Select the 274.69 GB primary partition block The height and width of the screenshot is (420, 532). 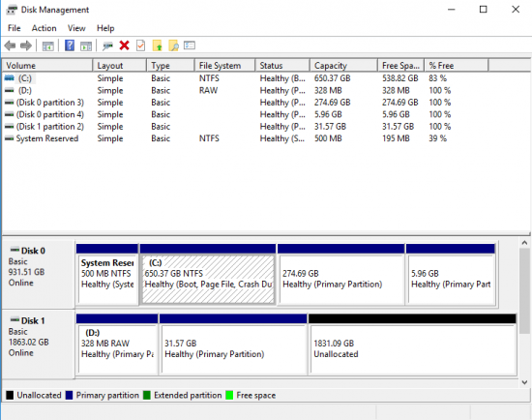tap(341, 274)
